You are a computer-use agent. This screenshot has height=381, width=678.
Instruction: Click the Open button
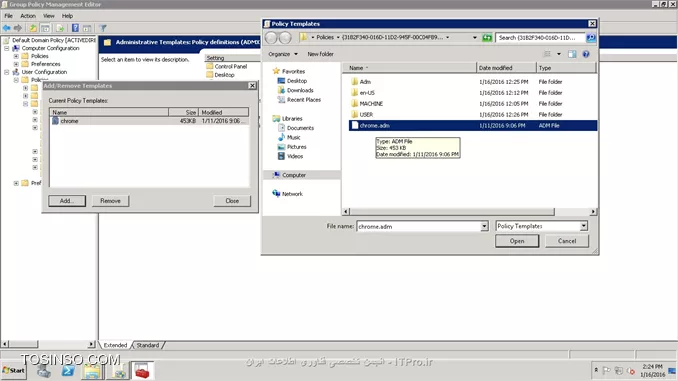517,241
